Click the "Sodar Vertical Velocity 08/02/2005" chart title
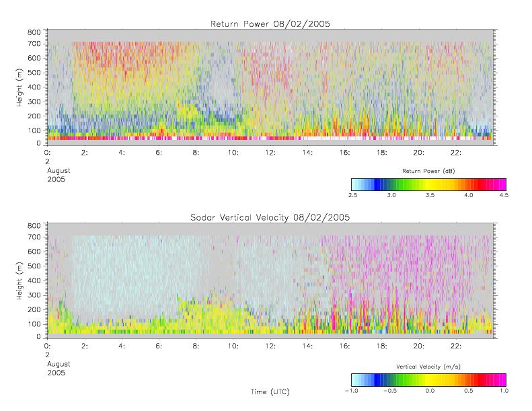Viewport: 532px width, 411px height. (270, 217)
